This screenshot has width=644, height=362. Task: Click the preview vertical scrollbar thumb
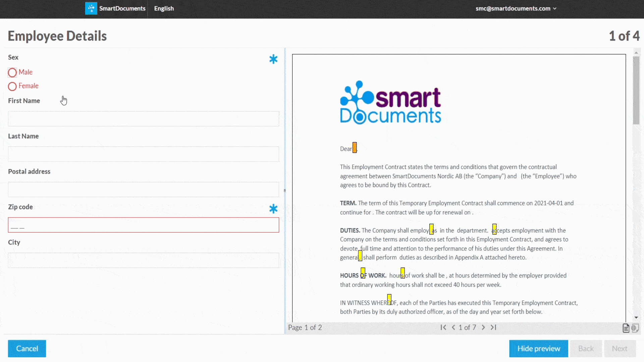click(x=636, y=90)
